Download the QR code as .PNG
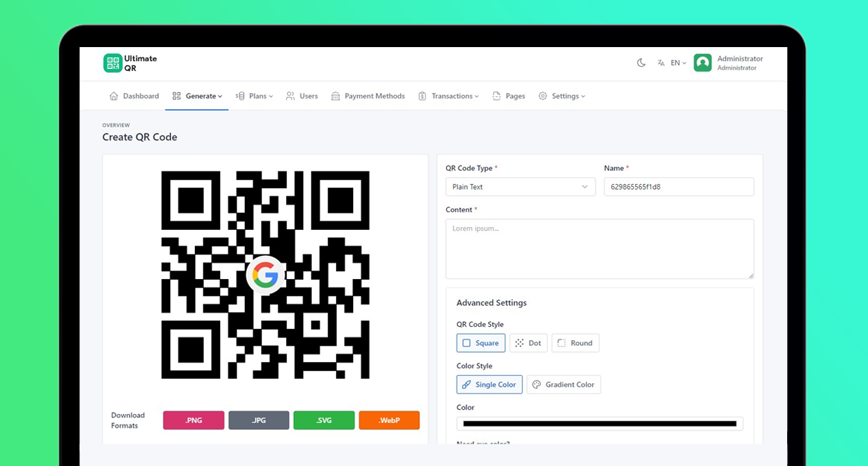This screenshot has height=466, width=868. point(193,420)
